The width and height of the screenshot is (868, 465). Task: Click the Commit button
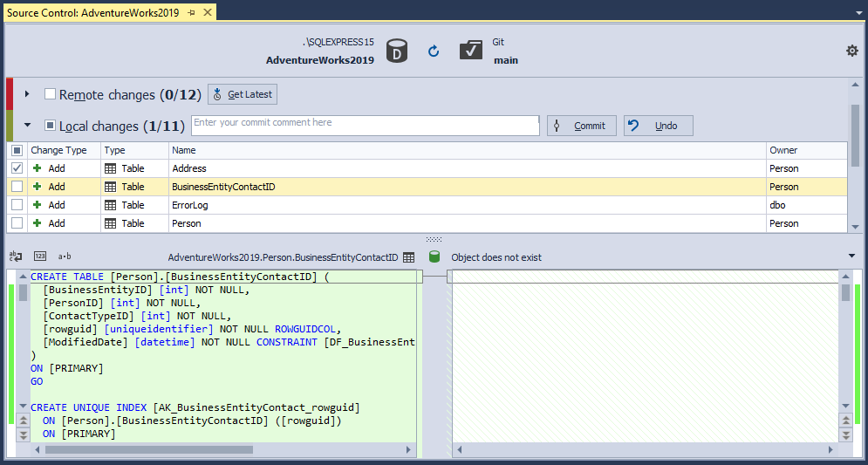pyautogui.click(x=583, y=126)
